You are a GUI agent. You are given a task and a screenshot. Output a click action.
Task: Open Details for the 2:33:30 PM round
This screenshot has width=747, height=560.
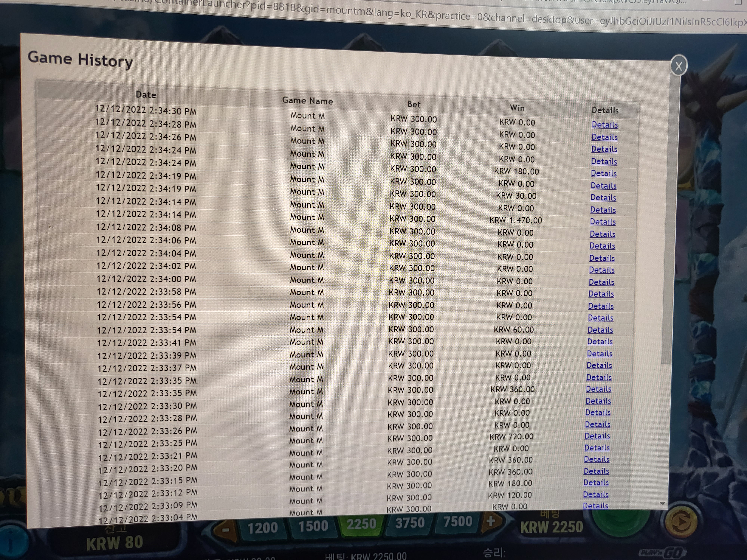click(x=598, y=401)
